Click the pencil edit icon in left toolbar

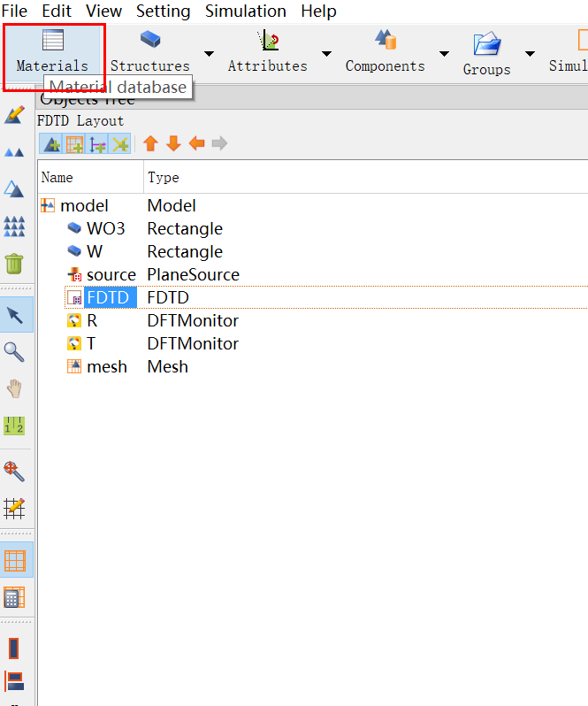(x=14, y=115)
